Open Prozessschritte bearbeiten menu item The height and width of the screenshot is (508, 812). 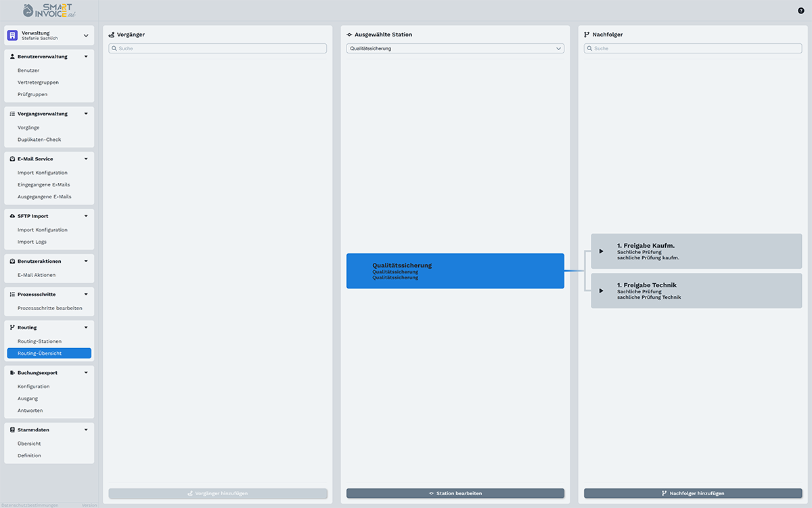point(50,308)
